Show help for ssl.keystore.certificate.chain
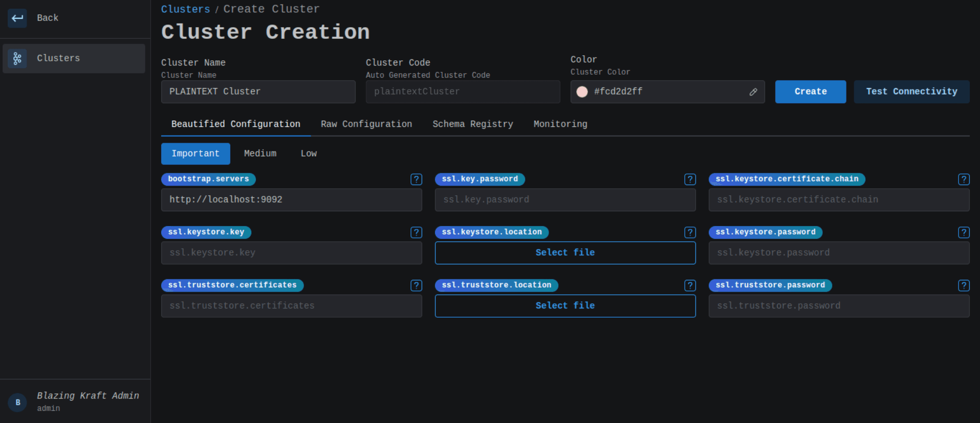 click(964, 179)
